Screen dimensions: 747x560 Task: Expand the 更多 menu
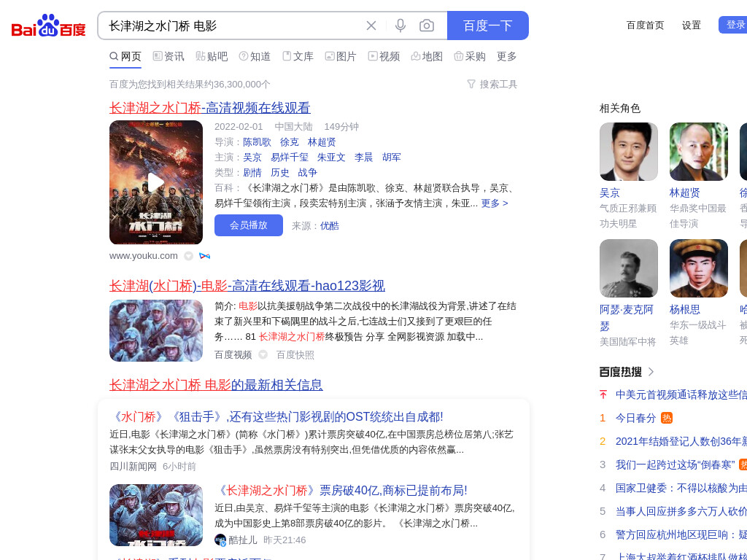pyautogui.click(x=506, y=57)
